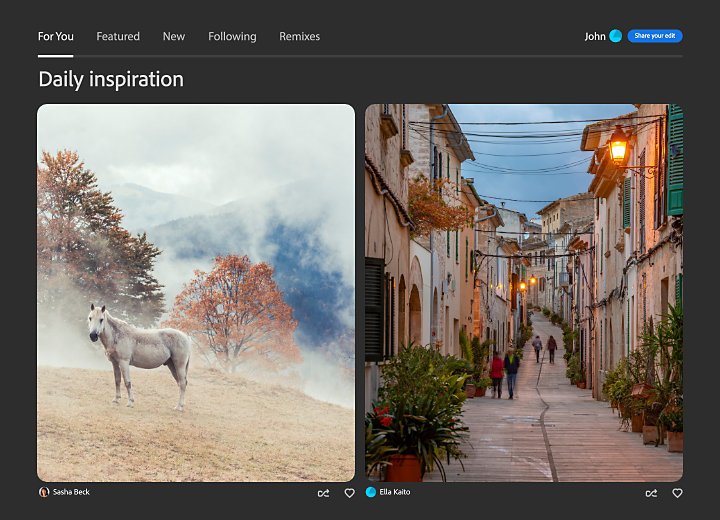Screen dimensions: 720x520
Task: Go to the Following tab
Action: [232, 36]
